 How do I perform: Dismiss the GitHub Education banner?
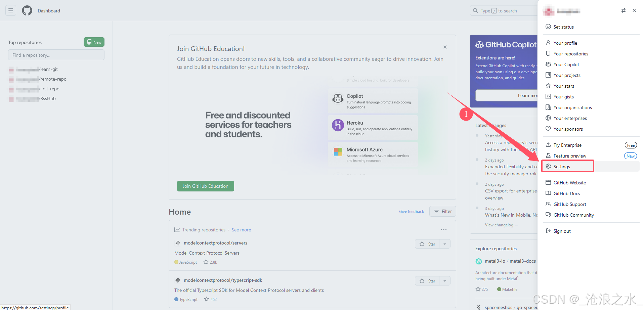(445, 47)
